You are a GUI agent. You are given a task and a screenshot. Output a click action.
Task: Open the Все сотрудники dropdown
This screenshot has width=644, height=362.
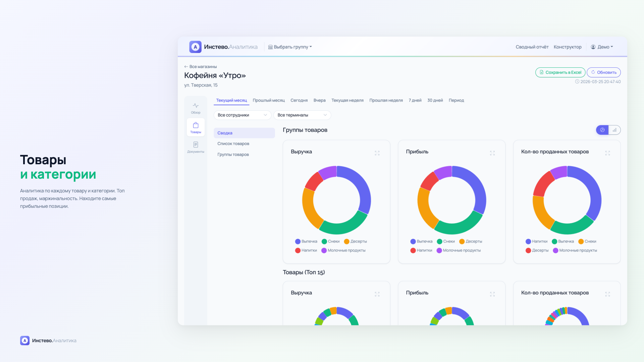pos(242,115)
